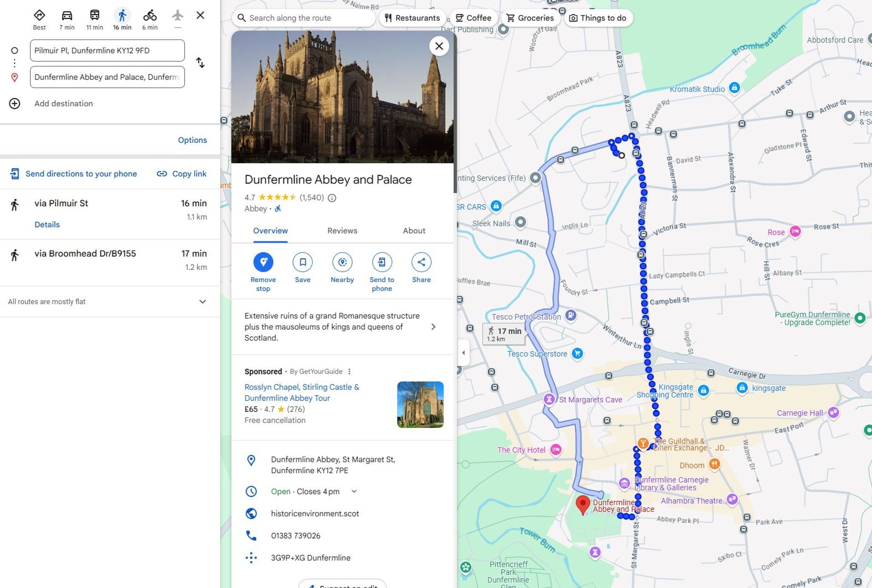Screen dimensions: 872x588
Task: Open Kromatik Studio map marker
Action: 734,88
